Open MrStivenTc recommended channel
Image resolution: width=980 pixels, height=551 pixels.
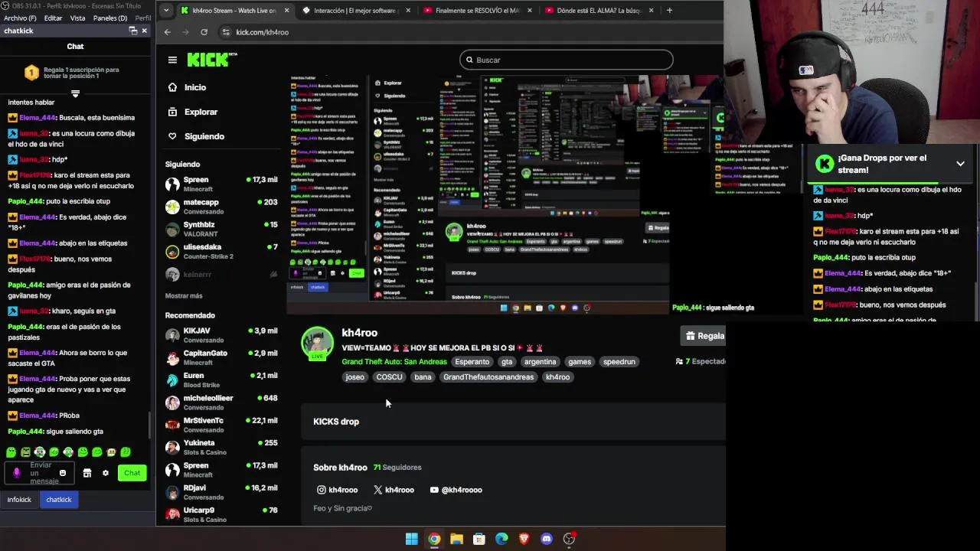click(x=222, y=425)
